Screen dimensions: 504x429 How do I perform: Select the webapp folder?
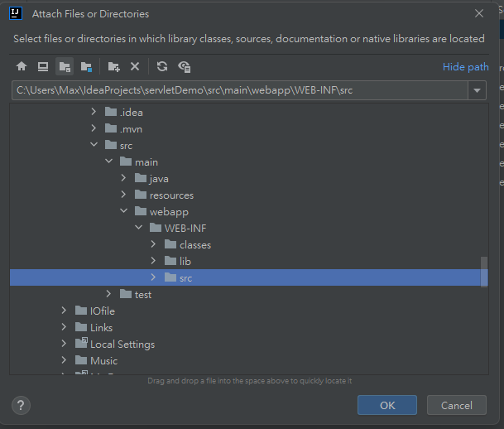[161, 212]
